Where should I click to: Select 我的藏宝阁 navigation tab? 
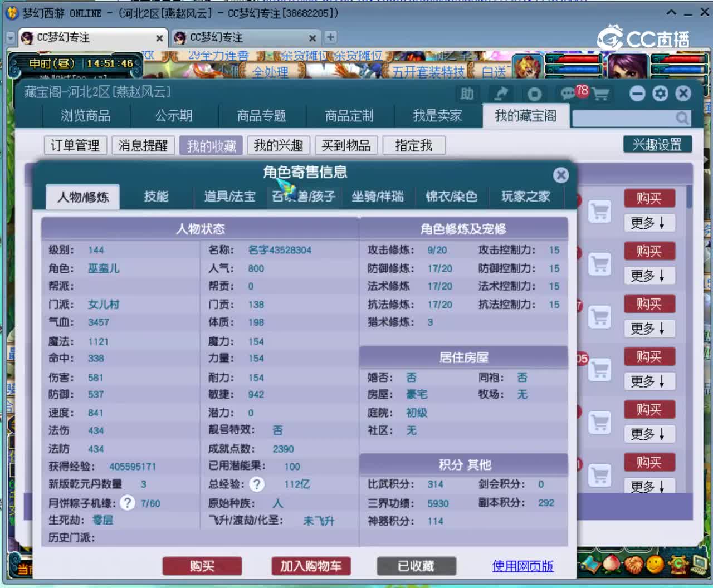tap(525, 116)
